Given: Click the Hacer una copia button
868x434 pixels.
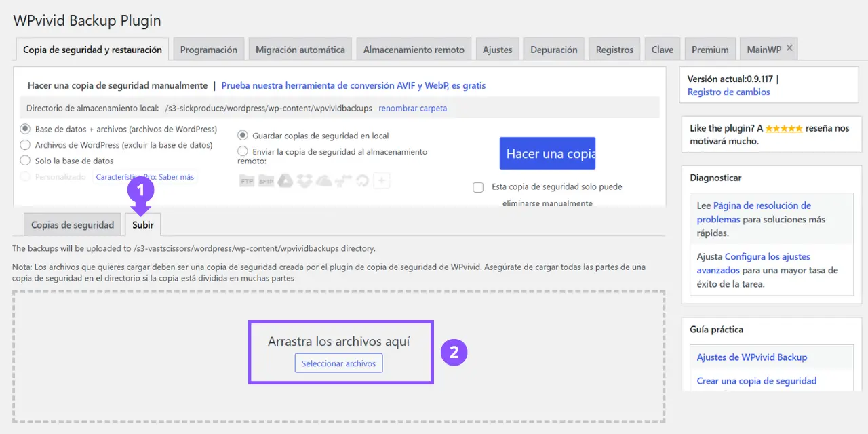Looking at the screenshot, I should 547,153.
